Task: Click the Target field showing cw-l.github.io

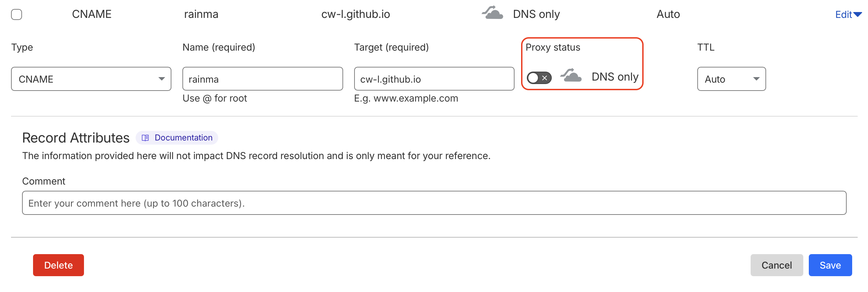Action: point(434,79)
